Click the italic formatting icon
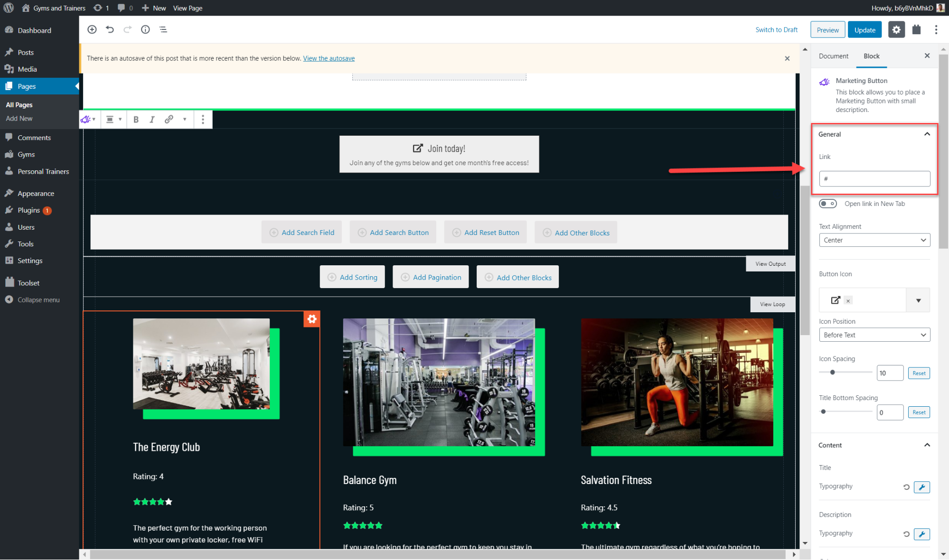The height and width of the screenshot is (560, 949). (x=152, y=120)
